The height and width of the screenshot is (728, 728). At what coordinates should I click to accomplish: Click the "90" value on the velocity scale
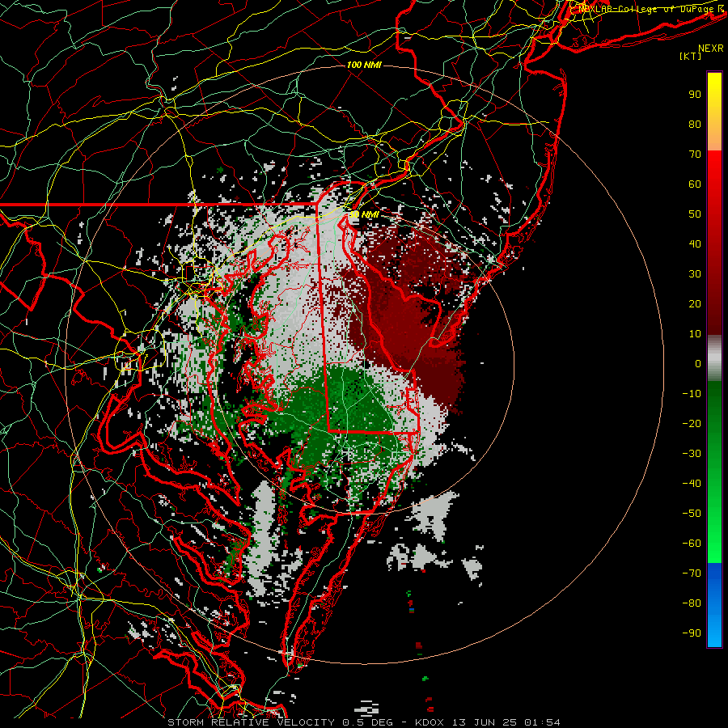[x=695, y=95]
